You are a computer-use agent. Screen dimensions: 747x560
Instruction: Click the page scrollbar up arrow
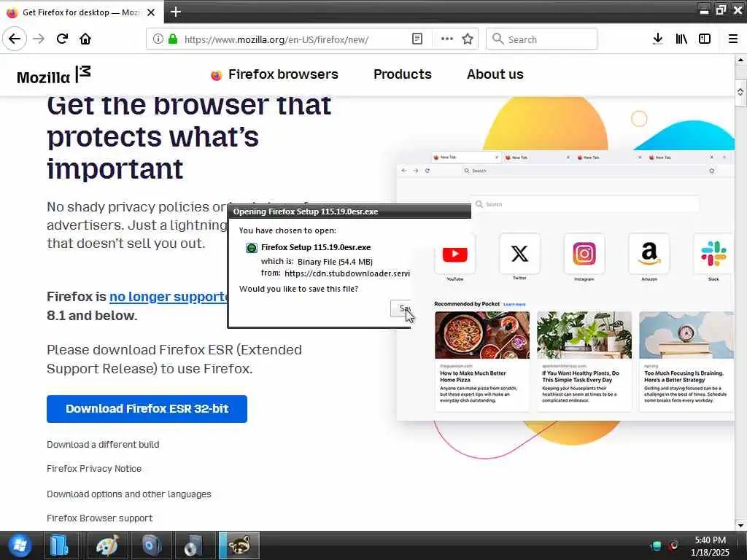click(x=740, y=60)
